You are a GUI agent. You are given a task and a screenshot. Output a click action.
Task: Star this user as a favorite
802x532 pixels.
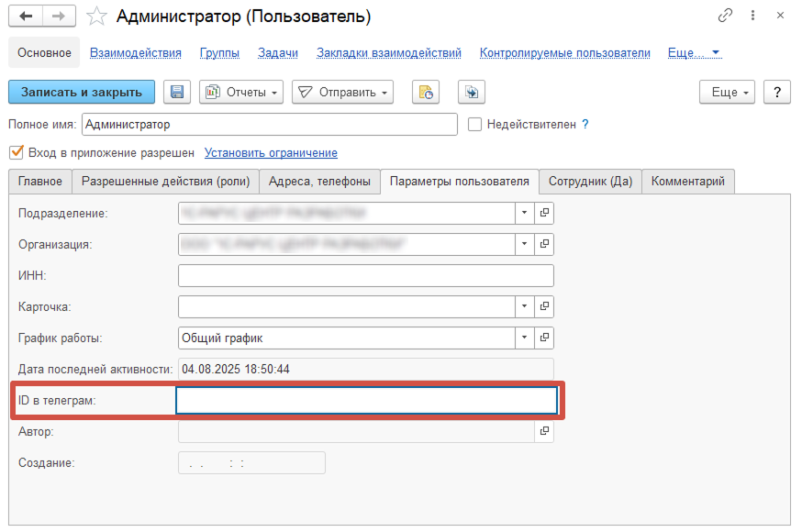point(95,16)
